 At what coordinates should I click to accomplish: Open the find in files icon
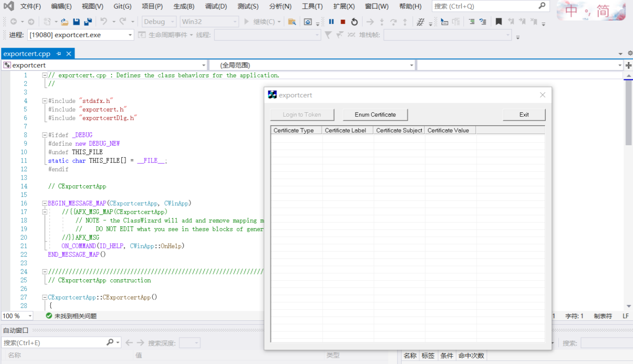292,21
